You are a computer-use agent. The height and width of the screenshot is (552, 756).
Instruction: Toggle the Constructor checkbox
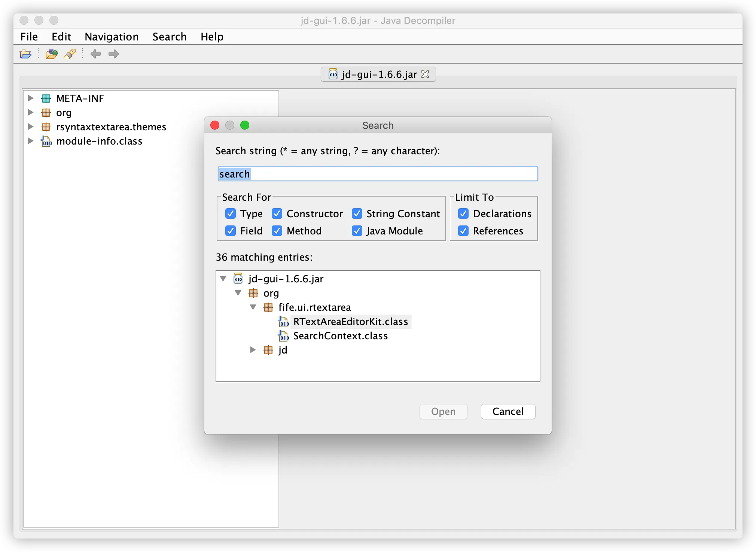tap(277, 213)
